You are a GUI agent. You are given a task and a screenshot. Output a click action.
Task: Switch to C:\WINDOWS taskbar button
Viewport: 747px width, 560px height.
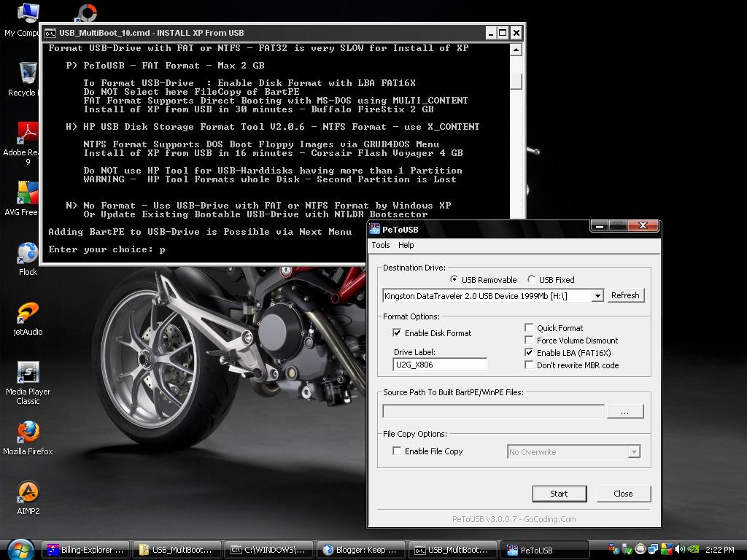point(268,550)
